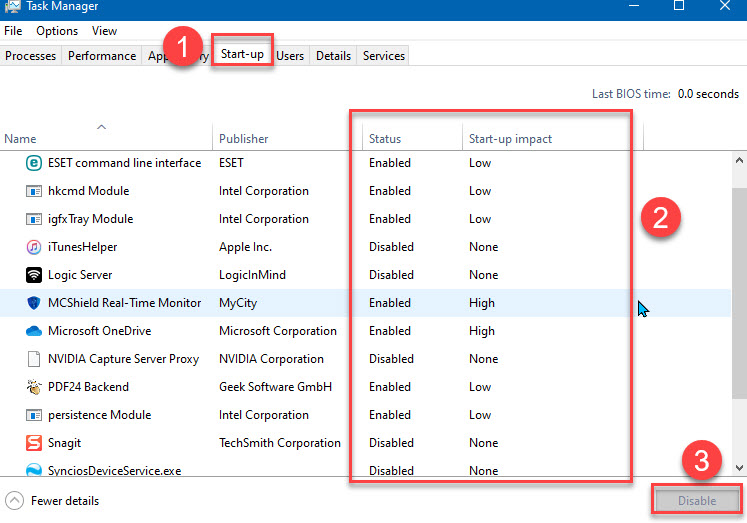Click Enabled status for PDF24 Backend
747x523 pixels.
390,387
